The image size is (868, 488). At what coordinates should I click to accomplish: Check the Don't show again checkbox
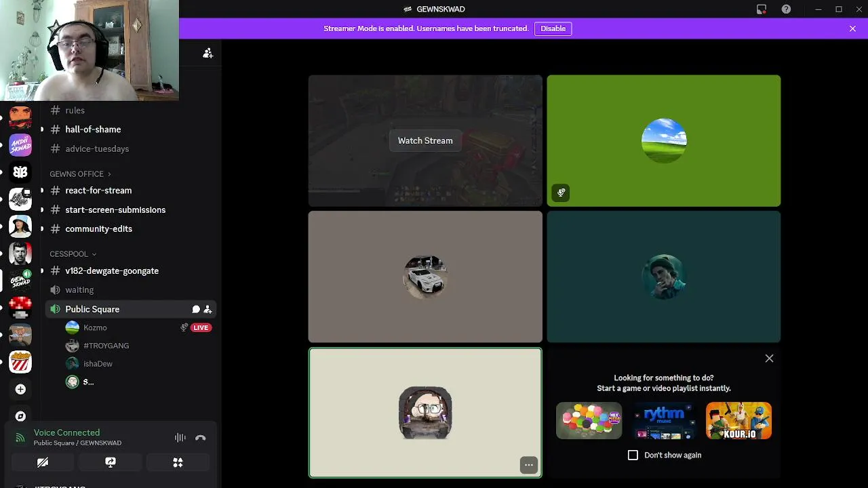(633, 455)
